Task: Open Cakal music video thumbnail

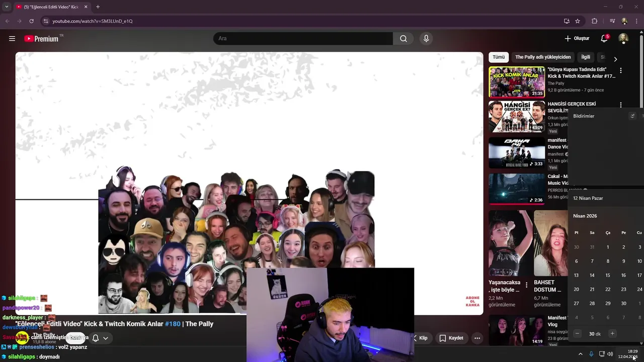Action: point(517,189)
